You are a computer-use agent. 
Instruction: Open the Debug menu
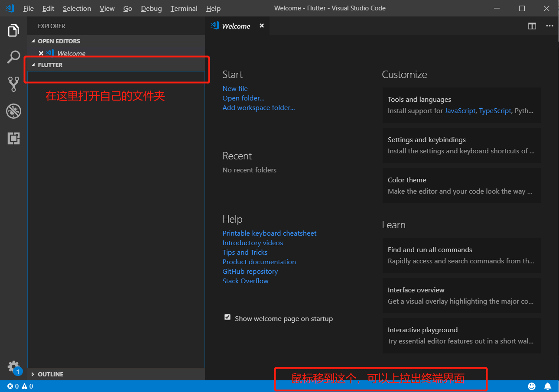tap(151, 8)
